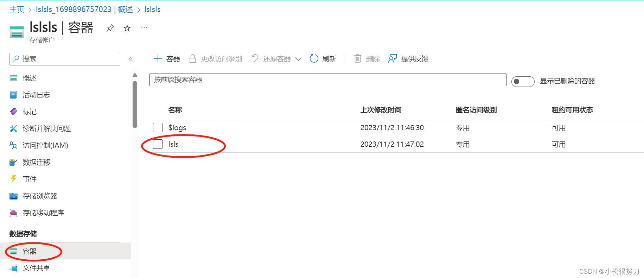
Task: Open 诊断并解决问题 in the sidebar
Action: 47,128
